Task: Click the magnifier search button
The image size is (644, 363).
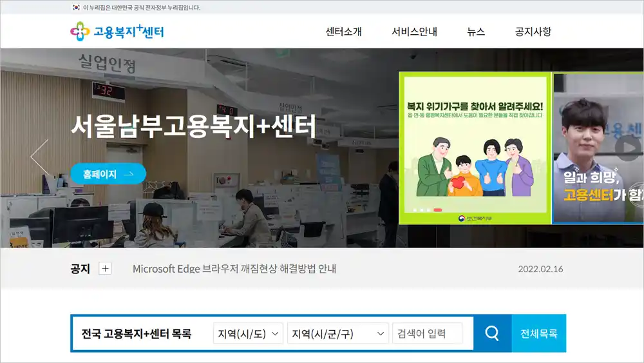Action: coord(492,333)
